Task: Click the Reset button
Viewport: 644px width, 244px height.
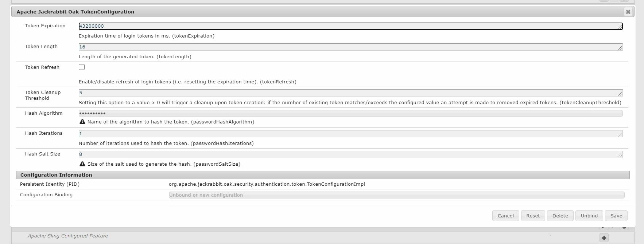Action: (533, 216)
